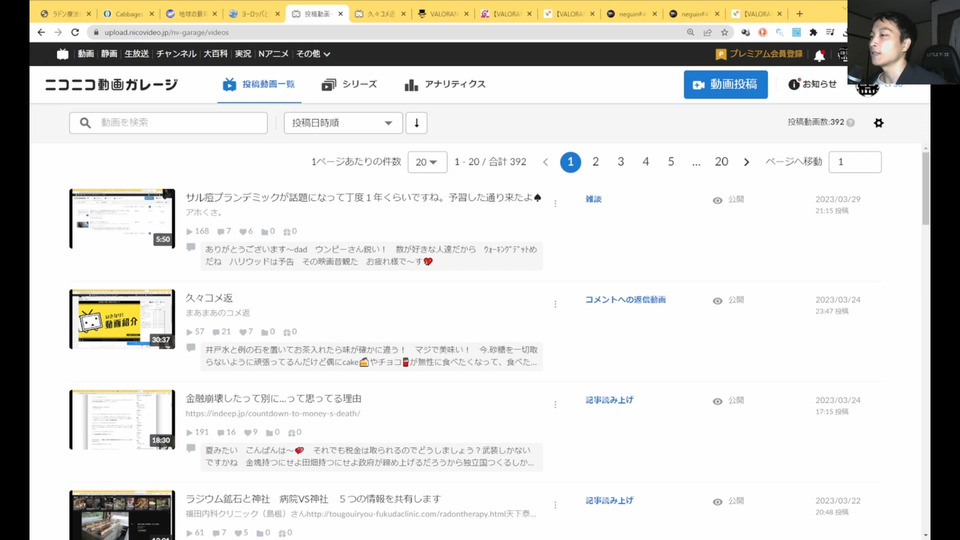Click the 動画を検索 search field
960x540 pixels.
(x=168, y=123)
